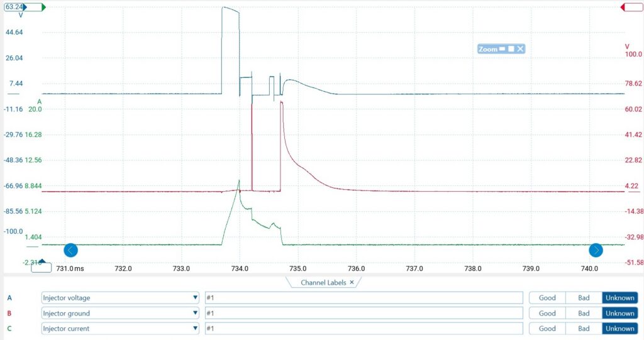Click the red channel B ruler handle
Viewport: 644px width, 340px height.
[x=631, y=8]
